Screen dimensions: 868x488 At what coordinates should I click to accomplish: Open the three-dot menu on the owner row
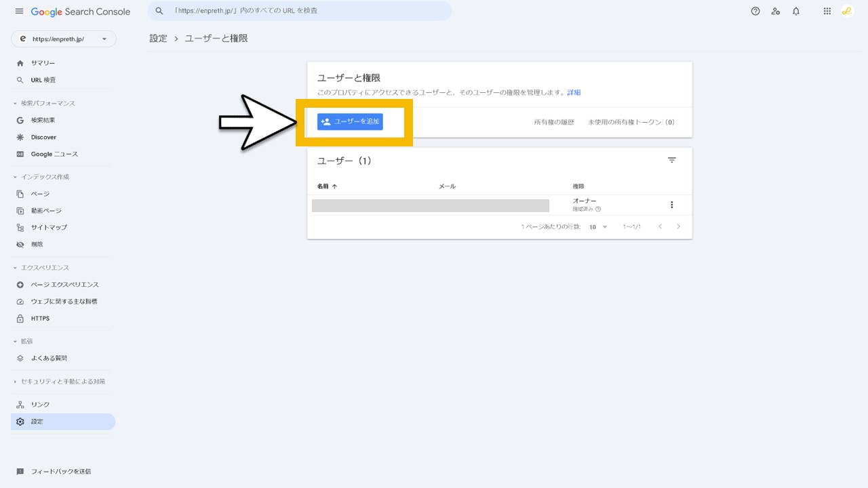672,204
